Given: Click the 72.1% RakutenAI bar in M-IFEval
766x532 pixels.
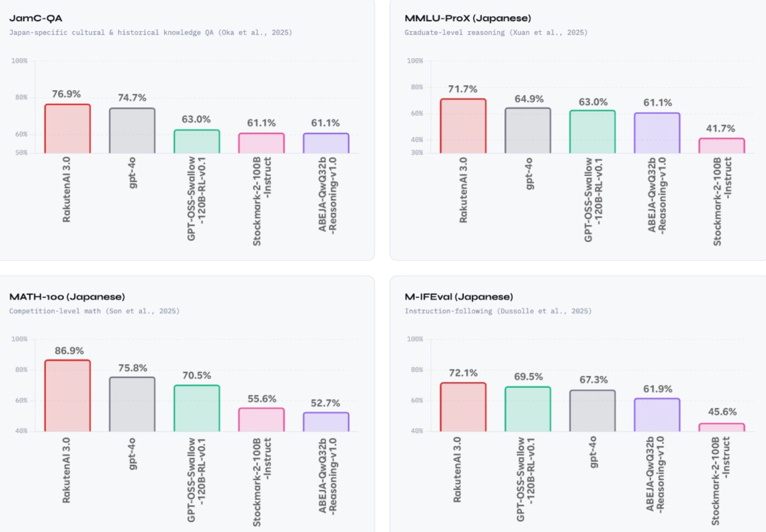Looking at the screenshot, I should [x=463, y=407].
